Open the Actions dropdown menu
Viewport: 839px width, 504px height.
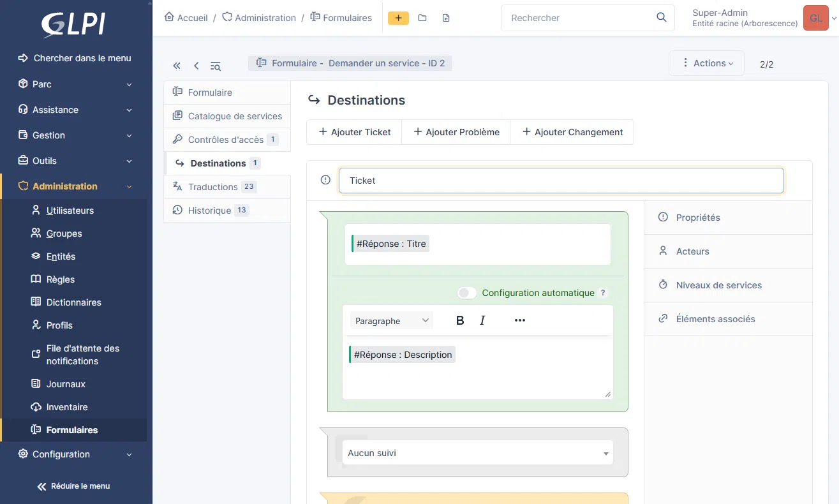(x=707, y=63)
